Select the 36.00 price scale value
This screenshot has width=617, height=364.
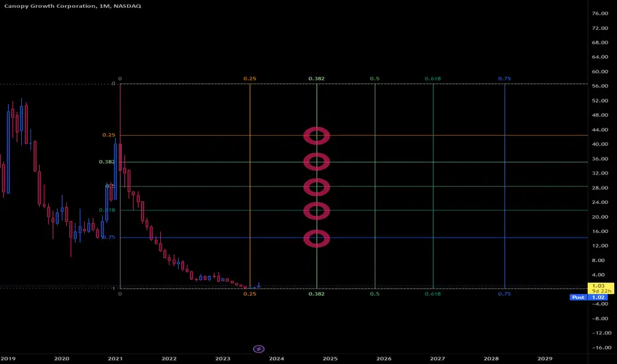click(600, 159)
